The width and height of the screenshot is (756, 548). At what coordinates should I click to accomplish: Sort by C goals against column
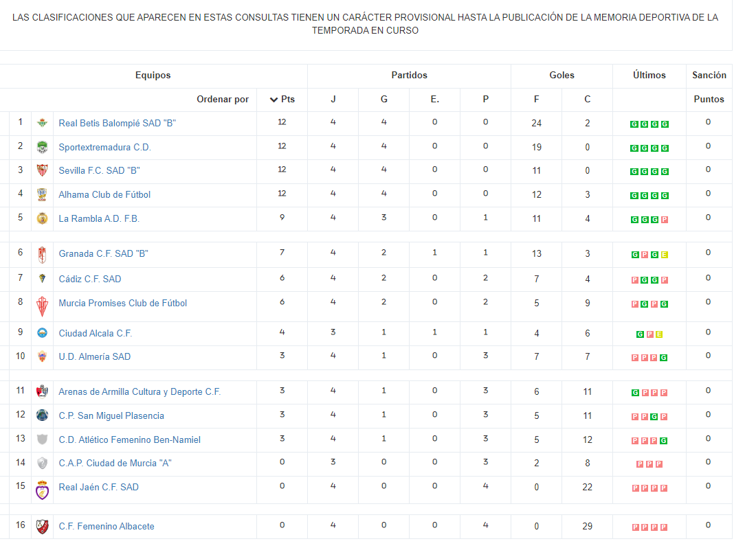[587, 99]
